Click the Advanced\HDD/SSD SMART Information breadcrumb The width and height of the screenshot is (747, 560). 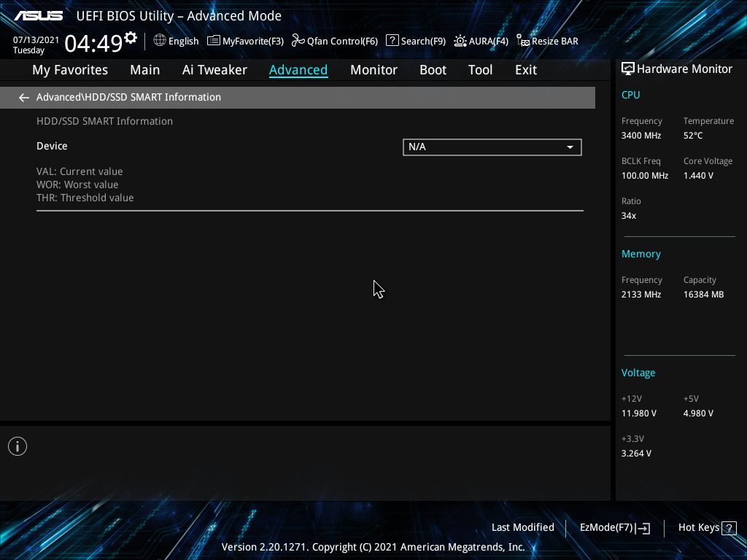128,97
